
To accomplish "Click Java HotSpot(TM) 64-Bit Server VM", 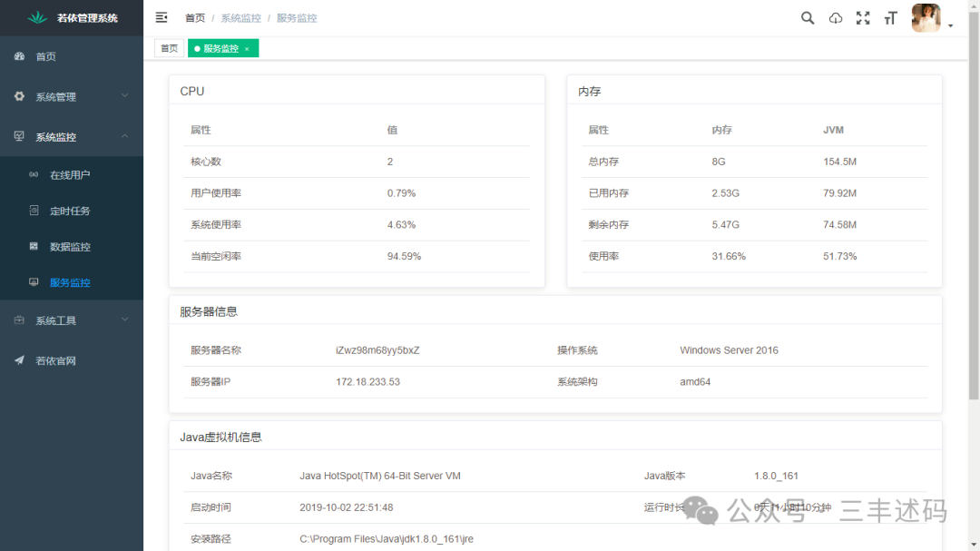I will tap(380, 476).
